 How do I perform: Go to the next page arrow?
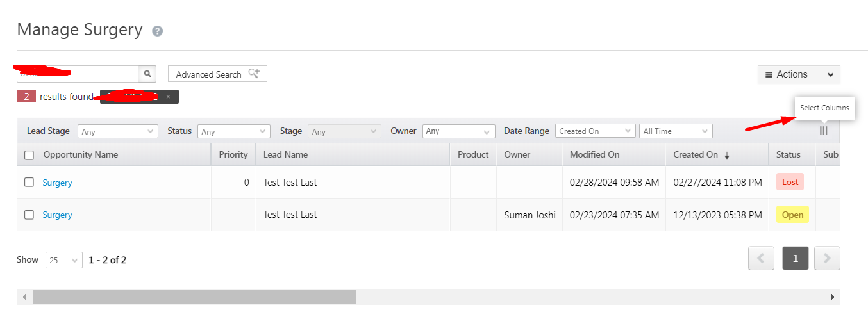click(827, 258)
